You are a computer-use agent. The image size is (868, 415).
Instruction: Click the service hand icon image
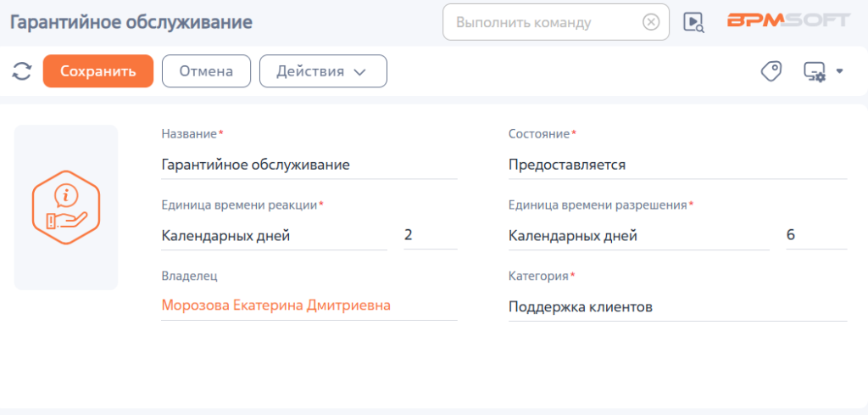[66, 207]
